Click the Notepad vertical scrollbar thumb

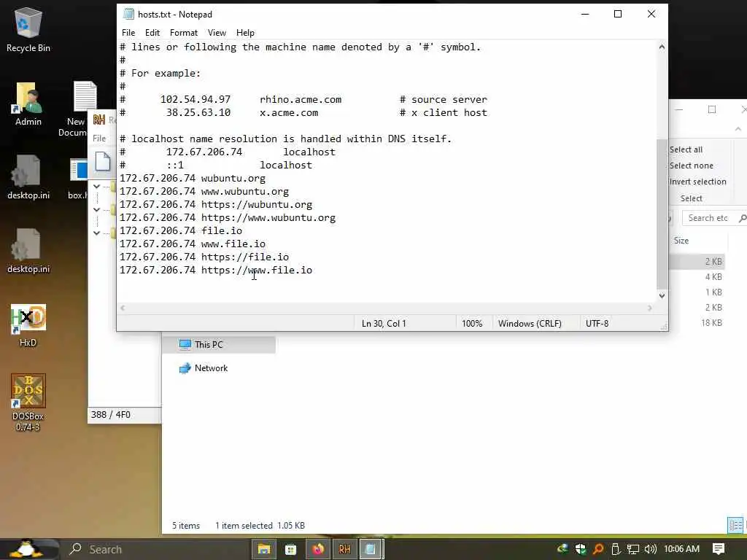tap(662, 214)
